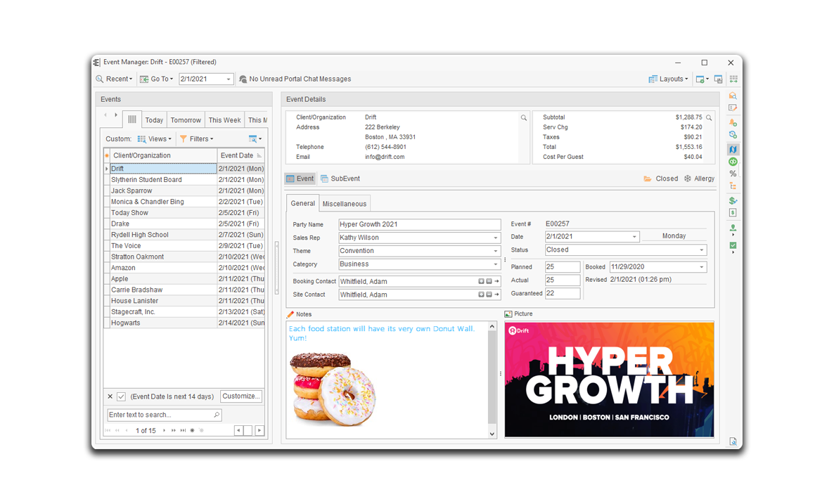Switch to the Today tab
This screenshot has width=834, height=504.
(154, 120)
